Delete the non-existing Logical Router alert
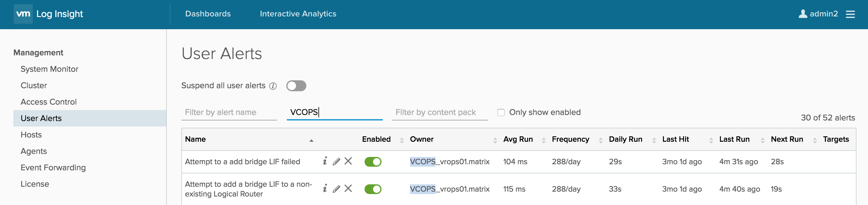Screen dimensions: 868x205 (x=348, y=189)
